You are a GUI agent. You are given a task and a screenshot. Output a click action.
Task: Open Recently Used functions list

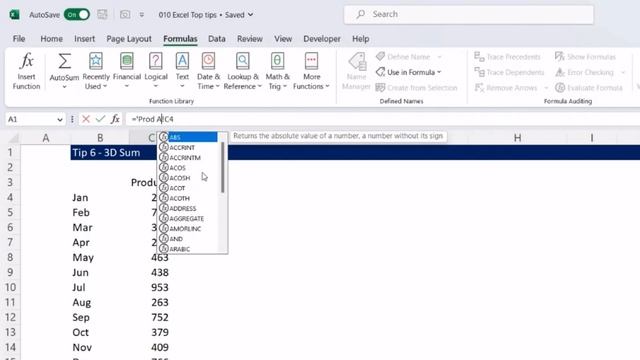click(x=96, y=71)
